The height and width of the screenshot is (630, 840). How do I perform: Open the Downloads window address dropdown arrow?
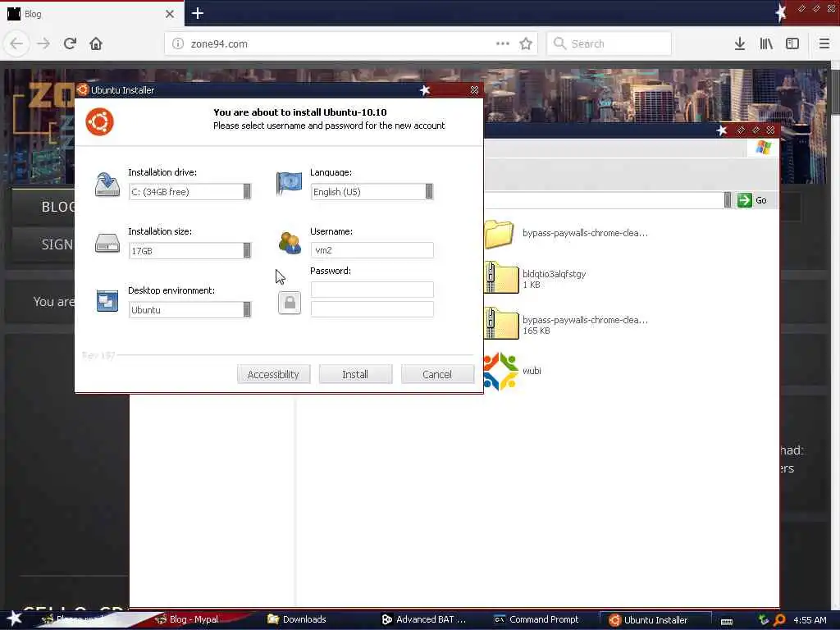[727, 200]
